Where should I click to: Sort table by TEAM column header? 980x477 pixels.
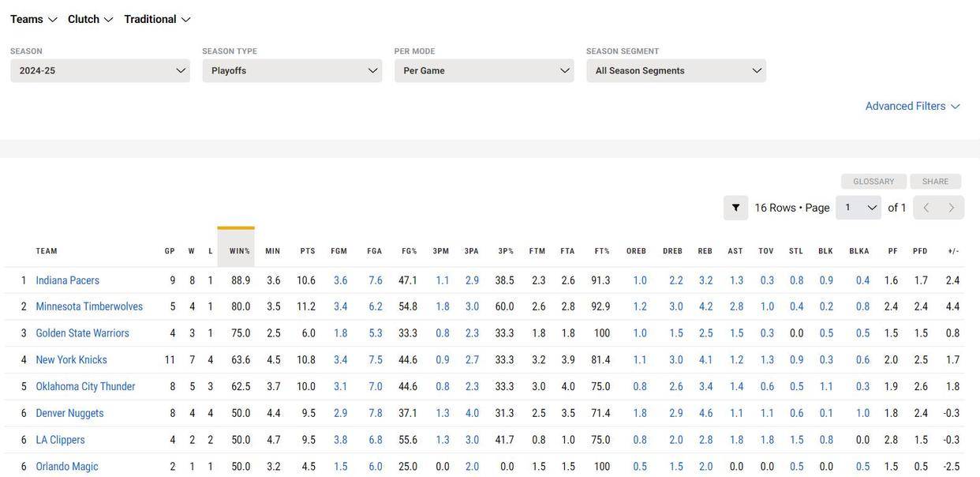[x=47, y=251]
